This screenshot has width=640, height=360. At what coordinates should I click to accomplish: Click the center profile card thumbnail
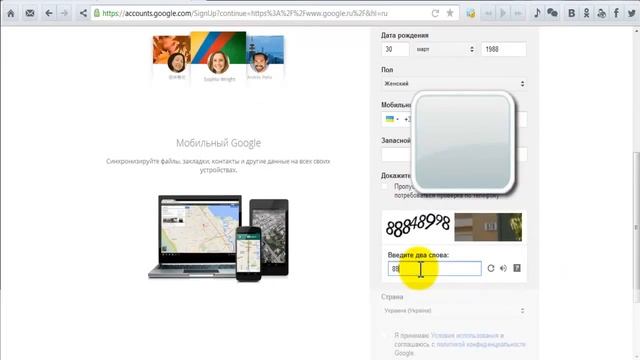(x=218, y=57)
